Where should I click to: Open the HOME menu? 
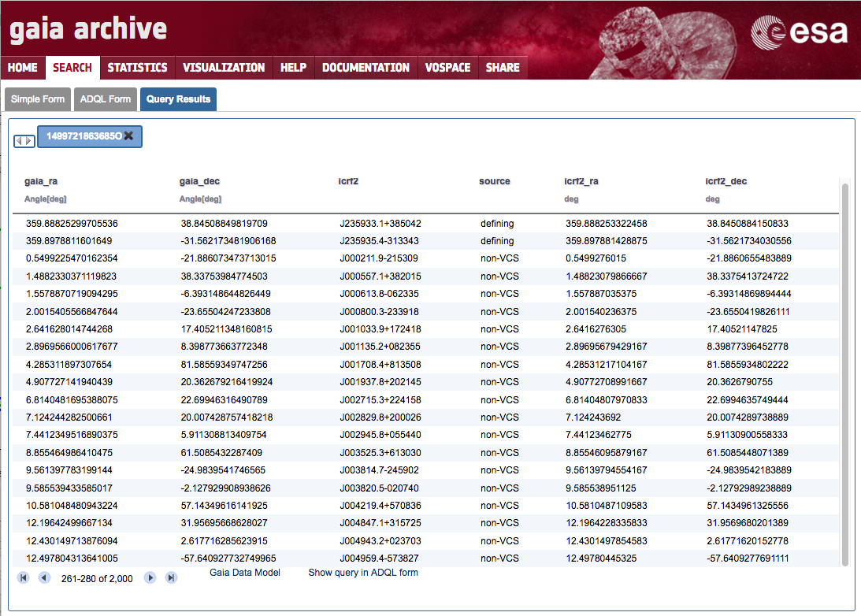click(23, 68)
